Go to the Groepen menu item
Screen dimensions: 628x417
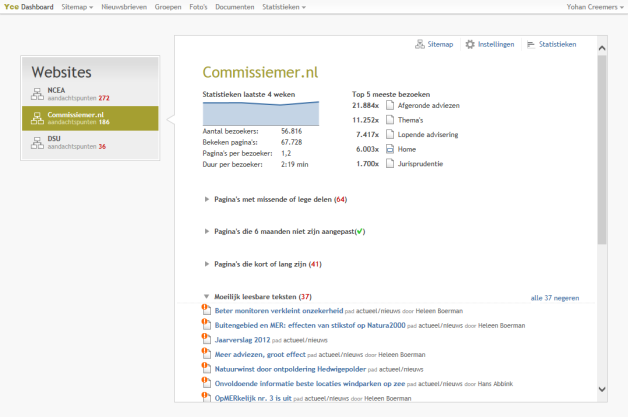coord(168,7)
